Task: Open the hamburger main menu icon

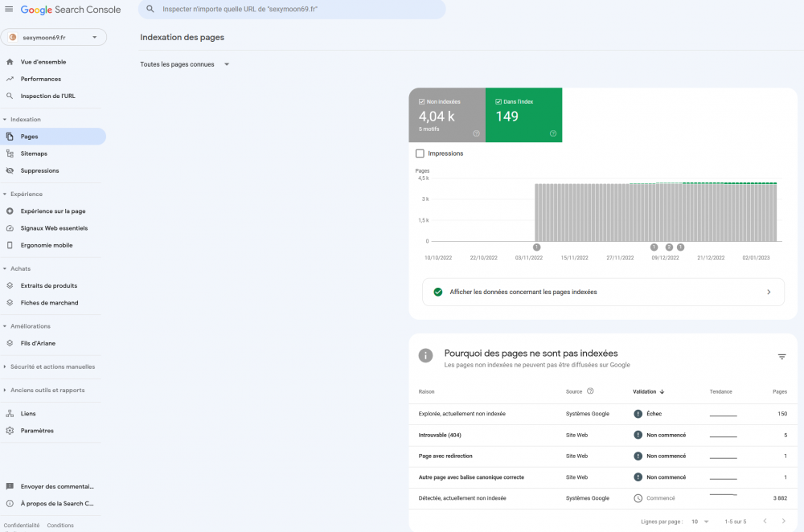Action: coord(9,10)
